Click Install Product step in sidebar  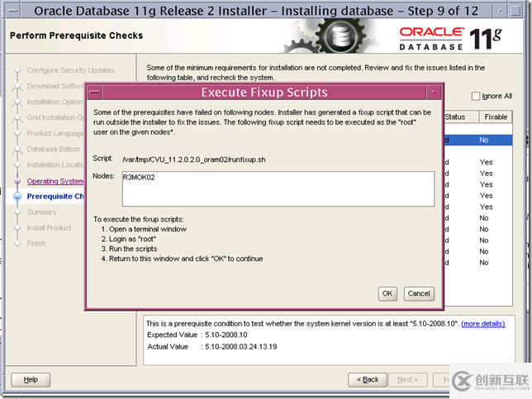pos(50,228)
